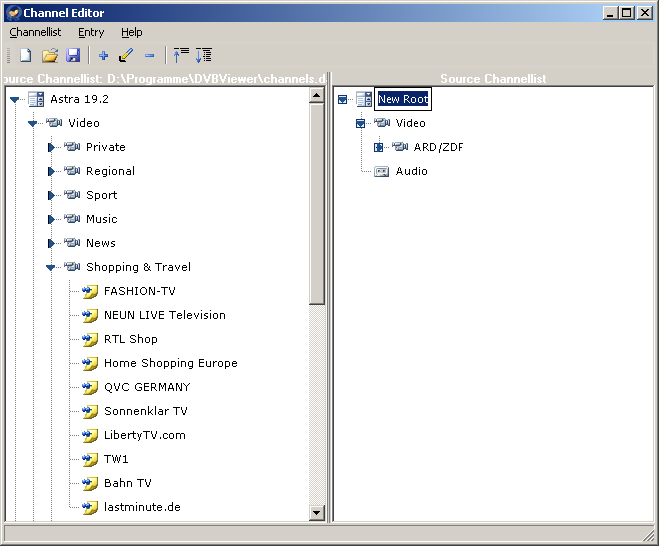Collapse the Shopping & Travel category
The height and width of the screenshot is (546, 659).
51,267
